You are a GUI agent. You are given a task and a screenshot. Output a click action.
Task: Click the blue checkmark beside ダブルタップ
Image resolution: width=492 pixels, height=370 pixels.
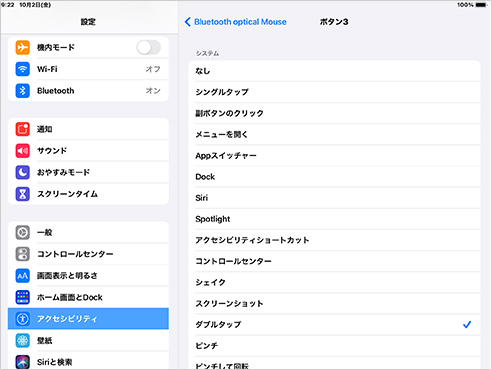point(467,325)
